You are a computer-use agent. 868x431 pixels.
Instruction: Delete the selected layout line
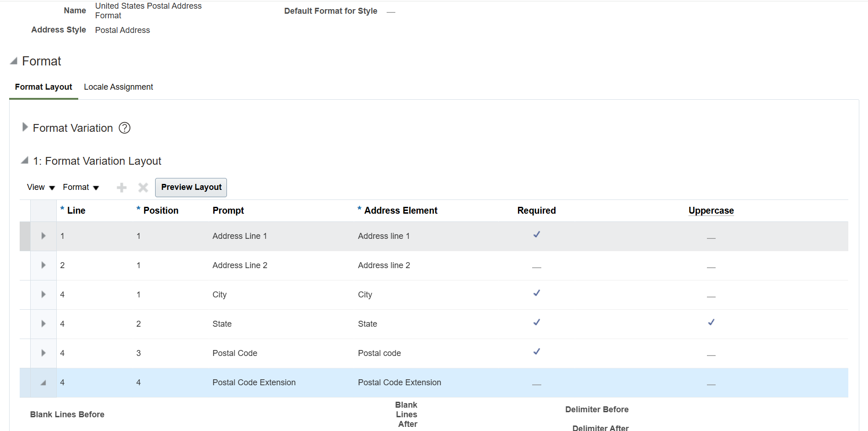[142, 187]
